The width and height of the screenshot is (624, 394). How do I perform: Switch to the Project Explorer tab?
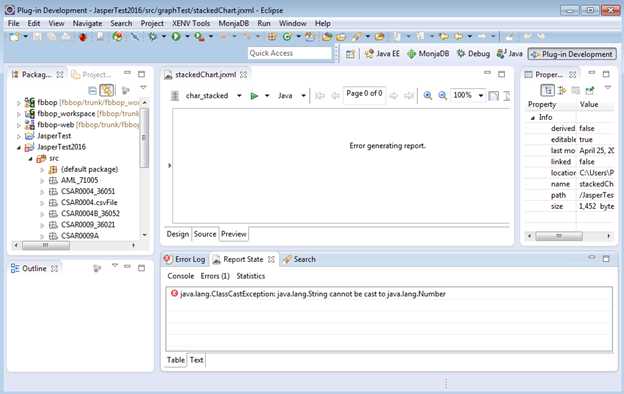click(x=92, y=74)
